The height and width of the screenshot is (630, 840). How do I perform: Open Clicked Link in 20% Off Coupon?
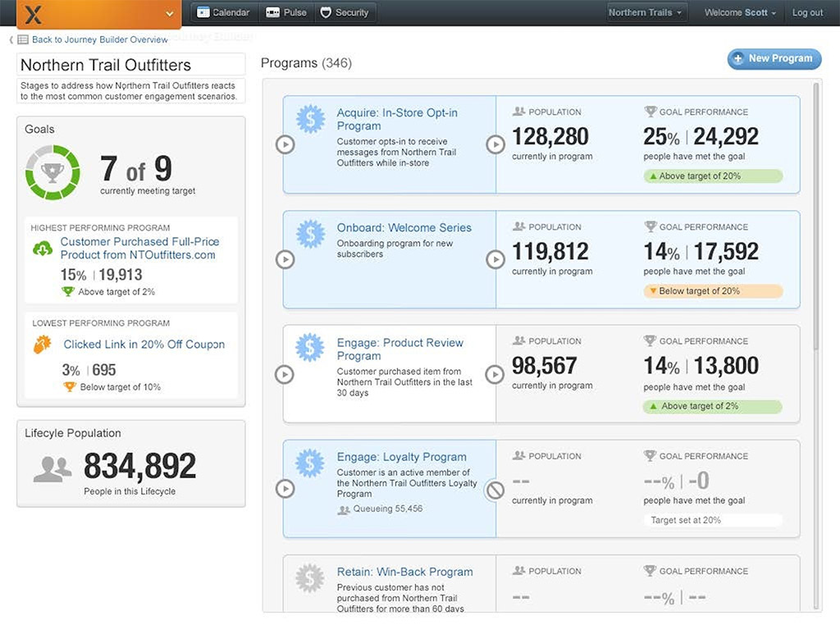pyautogui.click(x=144, y=345)
